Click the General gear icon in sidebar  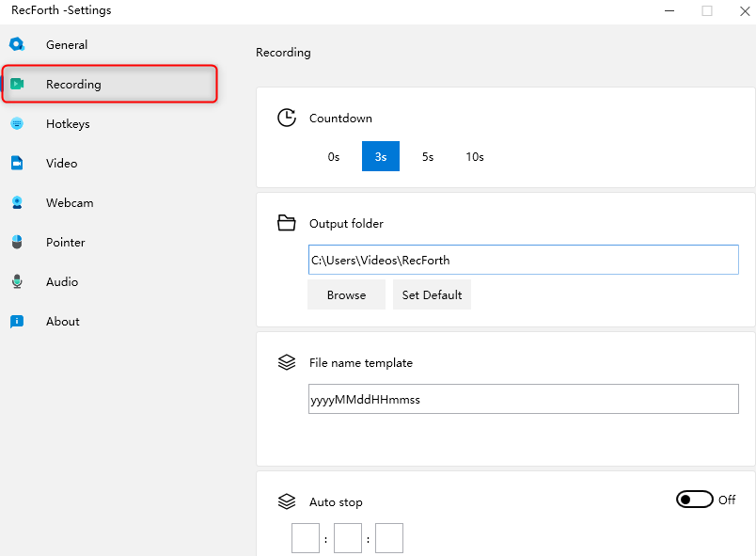click(x=17, y=44)
